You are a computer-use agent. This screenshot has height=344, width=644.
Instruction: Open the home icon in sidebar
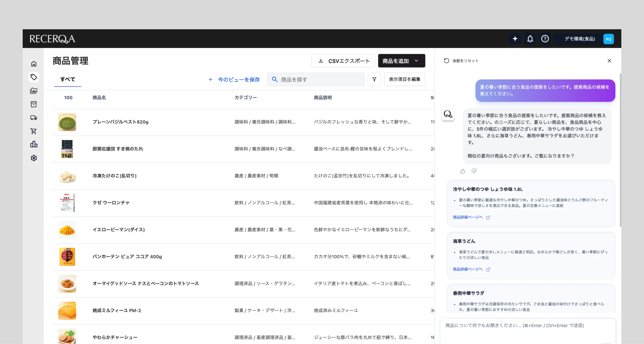point(34,64)
